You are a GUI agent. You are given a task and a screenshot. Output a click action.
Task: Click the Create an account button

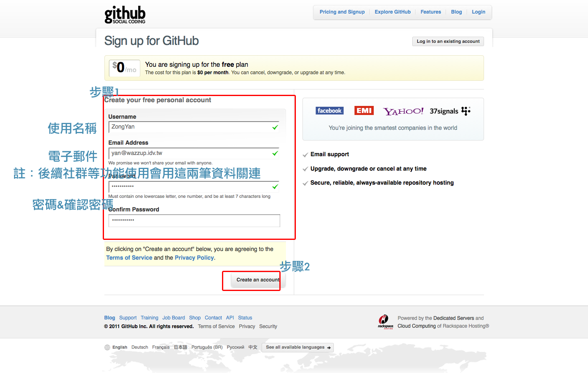[258, 280]
